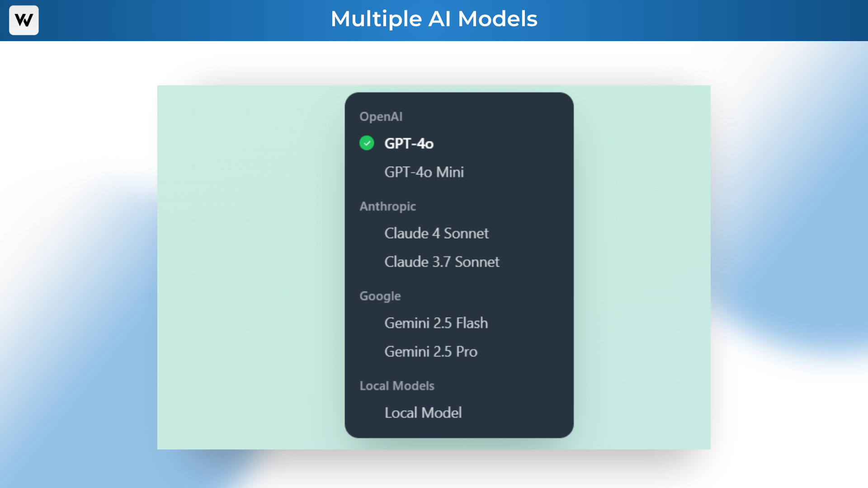This screenshot has width=868, height=488.
Task: Select Claude 4 Sonnet model
Action: pyautogui.click(x=436, y=233)
